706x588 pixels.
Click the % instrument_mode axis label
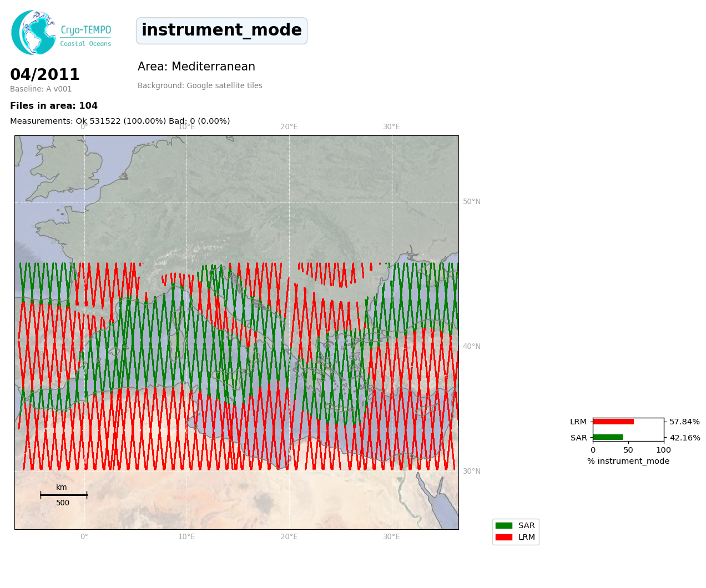click(x=628, y=462)
